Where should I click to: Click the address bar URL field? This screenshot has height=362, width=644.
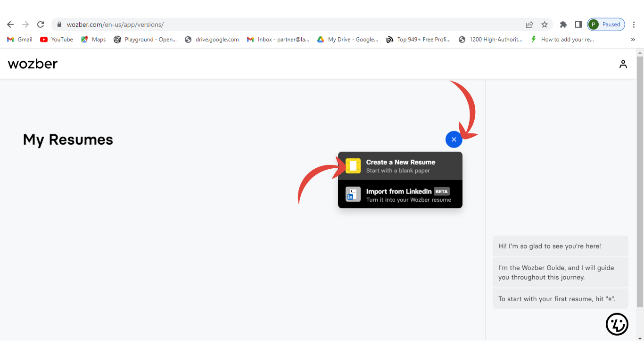coord(283,25)
